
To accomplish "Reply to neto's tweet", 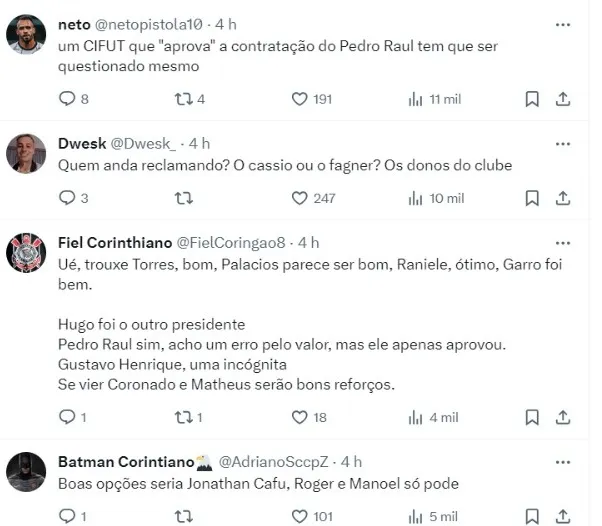I will 67,99.
